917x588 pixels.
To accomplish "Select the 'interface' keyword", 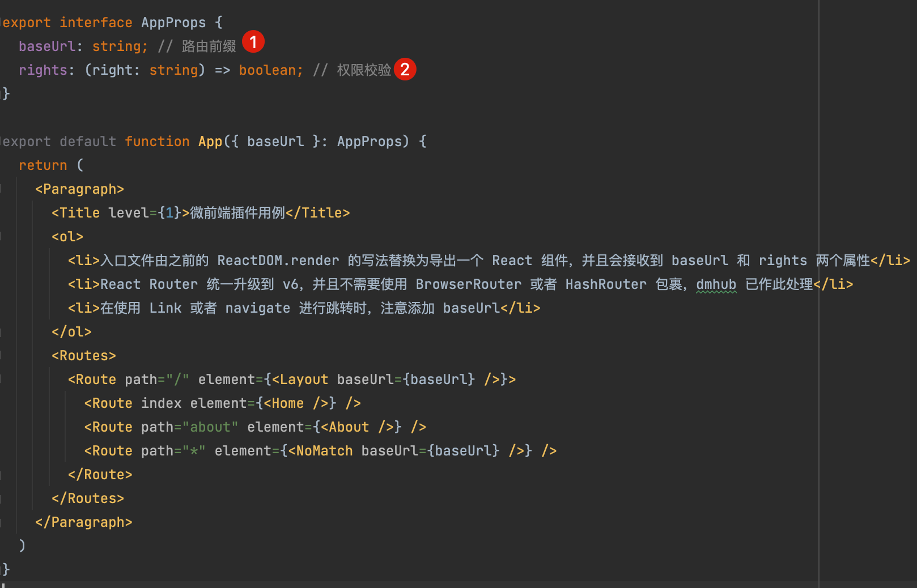I will (x=96, y=23).
